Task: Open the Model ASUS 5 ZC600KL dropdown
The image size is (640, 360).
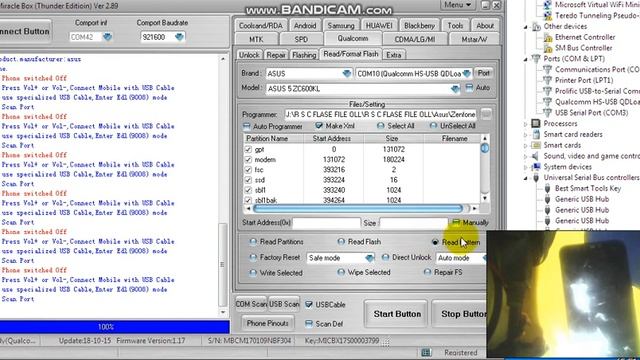Action: (455, 89)
